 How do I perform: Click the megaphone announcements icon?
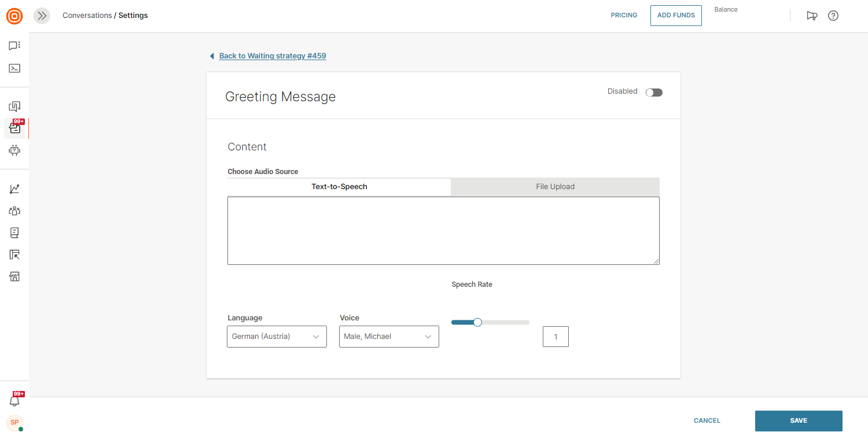tap(812, 16)
